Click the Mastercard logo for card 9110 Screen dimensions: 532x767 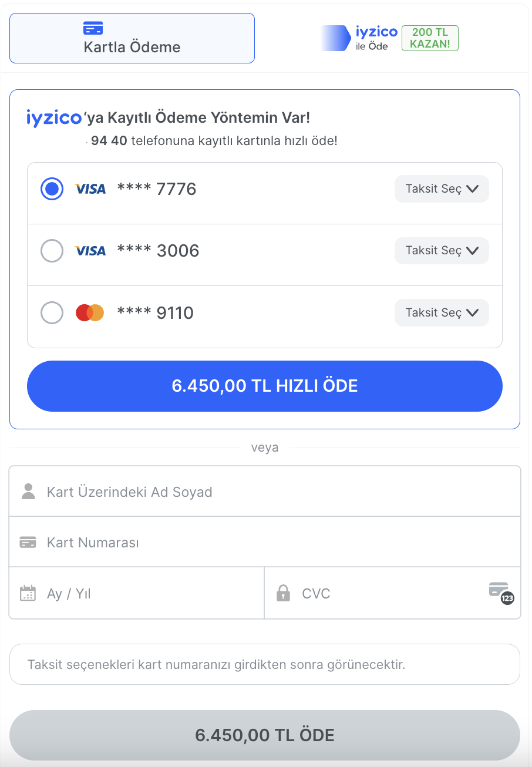pos(90,312)
